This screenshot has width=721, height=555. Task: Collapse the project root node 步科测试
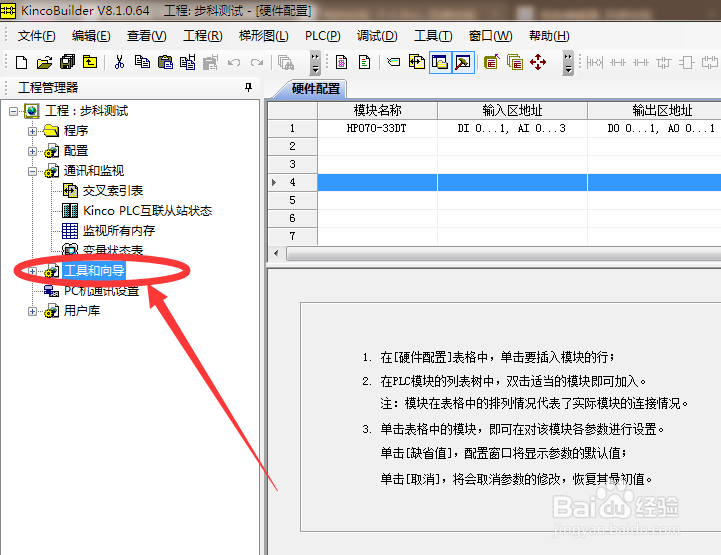[13, 111]
